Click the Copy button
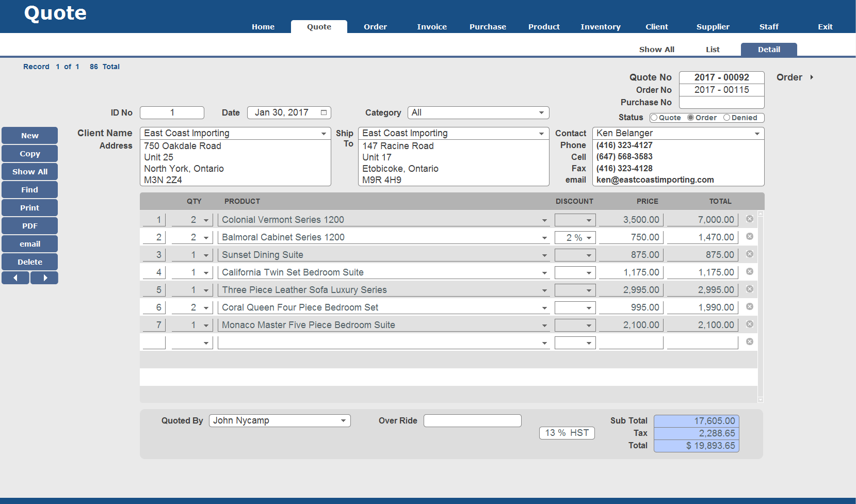The image size is (856, 504). [30, 154]
